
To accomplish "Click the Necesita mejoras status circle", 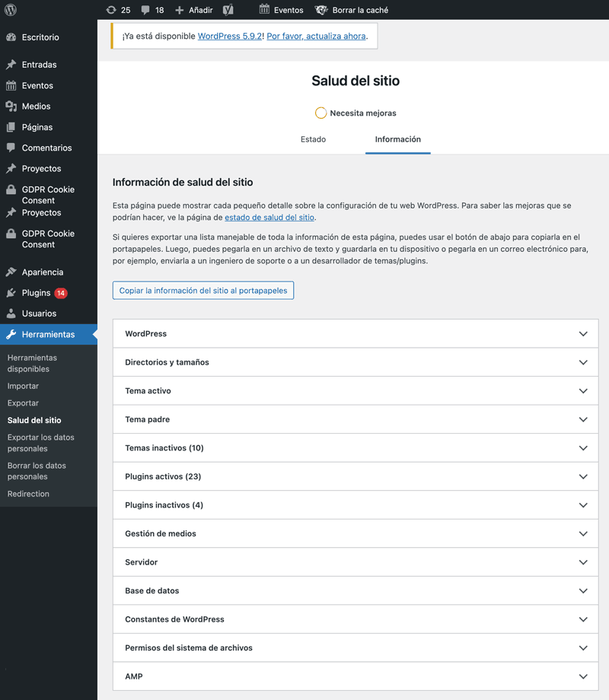I will 320,113.
